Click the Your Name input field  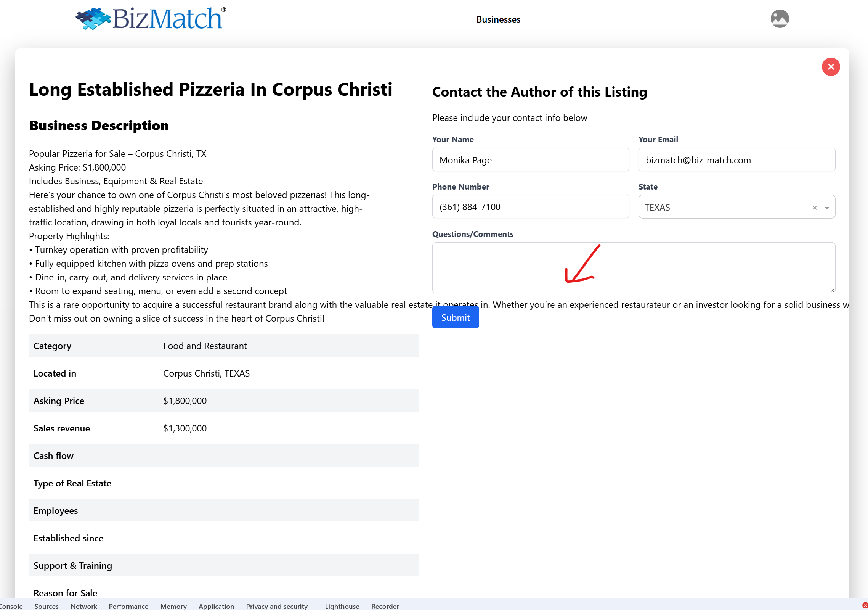pyautogui.click(x=530, y=160)
